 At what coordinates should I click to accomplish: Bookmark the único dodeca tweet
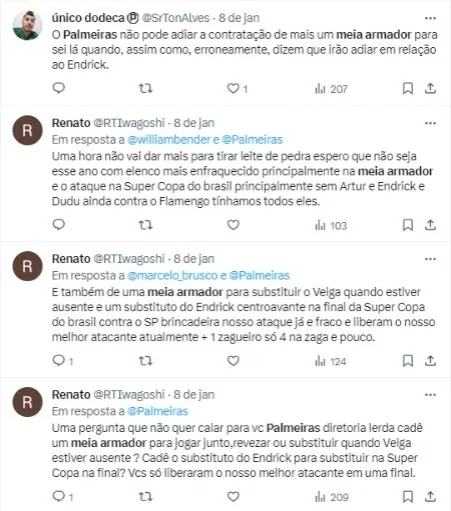pos(408,89)
